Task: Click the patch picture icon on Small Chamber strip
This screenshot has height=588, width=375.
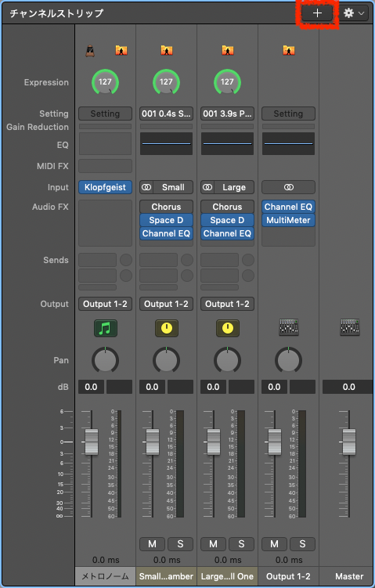Action: [167, 50]
